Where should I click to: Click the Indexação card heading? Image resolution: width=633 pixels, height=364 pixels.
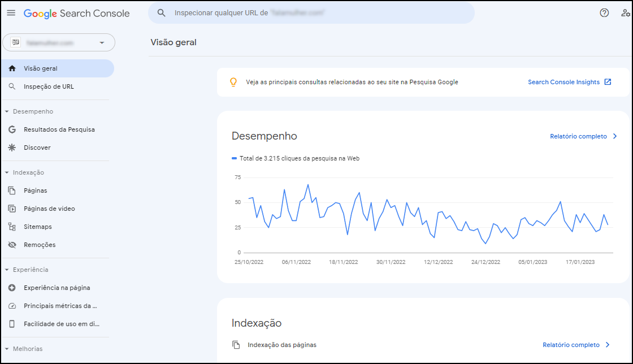coord(257,323)
